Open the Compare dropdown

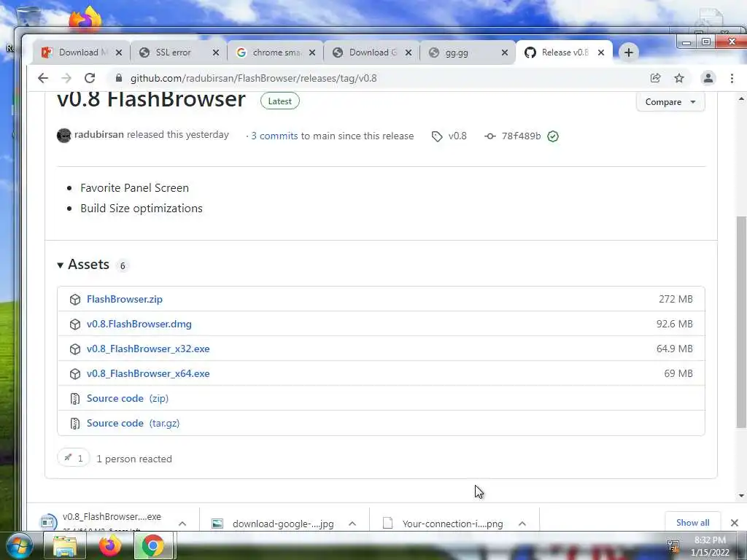(670, 102)
